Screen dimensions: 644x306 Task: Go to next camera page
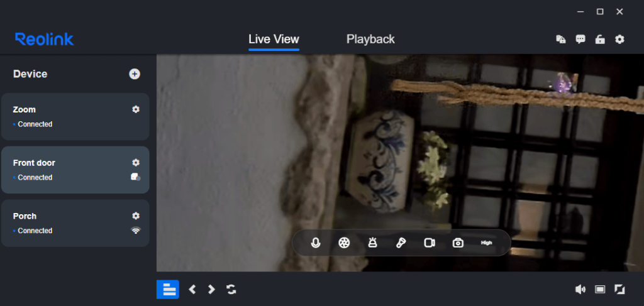tap(211, 289)
